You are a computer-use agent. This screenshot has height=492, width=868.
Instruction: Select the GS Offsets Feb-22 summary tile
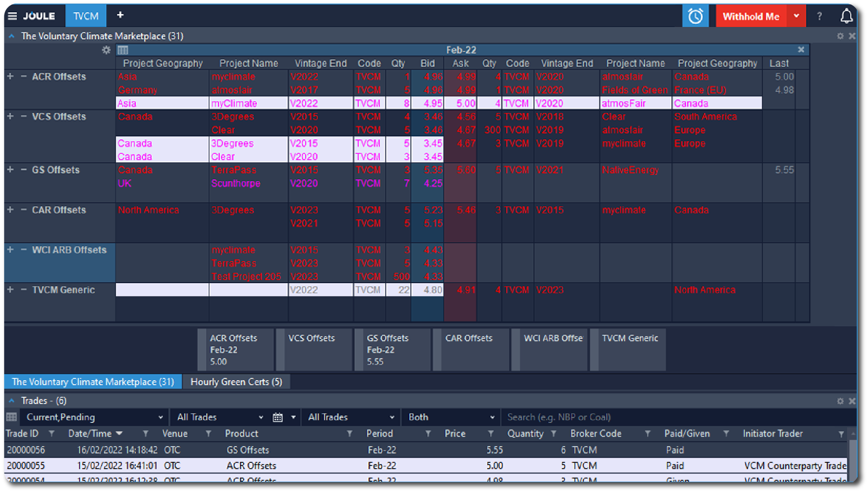coord(392,350)
